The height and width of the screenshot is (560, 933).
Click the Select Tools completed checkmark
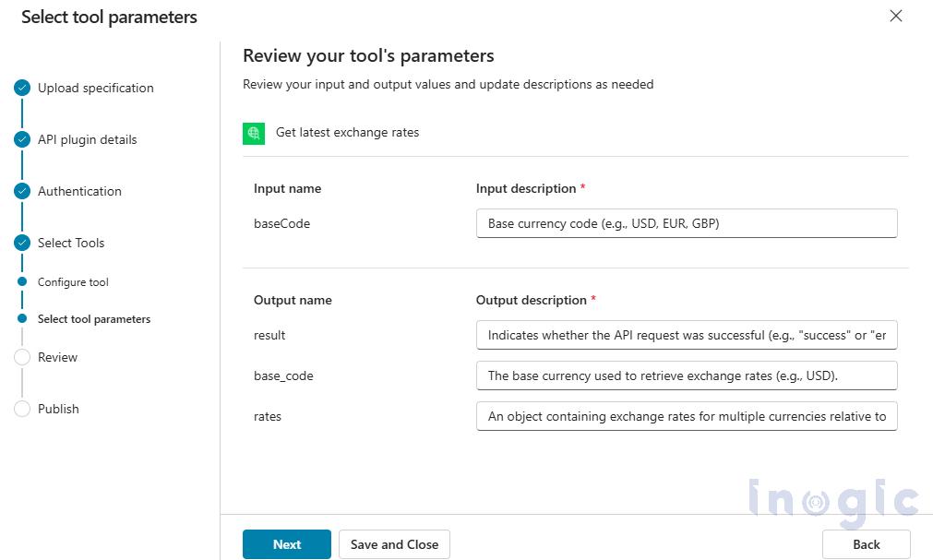click(21, 243)
